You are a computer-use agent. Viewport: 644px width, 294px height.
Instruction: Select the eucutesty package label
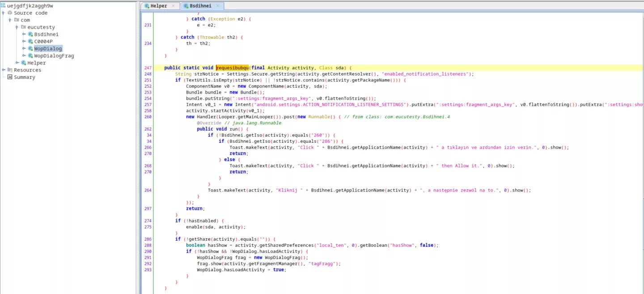pos(41,27)
